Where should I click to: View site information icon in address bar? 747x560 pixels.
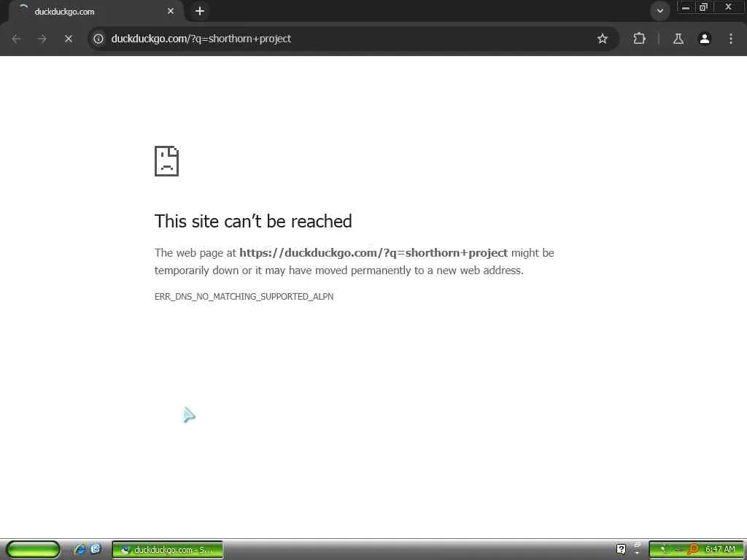tap(98, 39)
